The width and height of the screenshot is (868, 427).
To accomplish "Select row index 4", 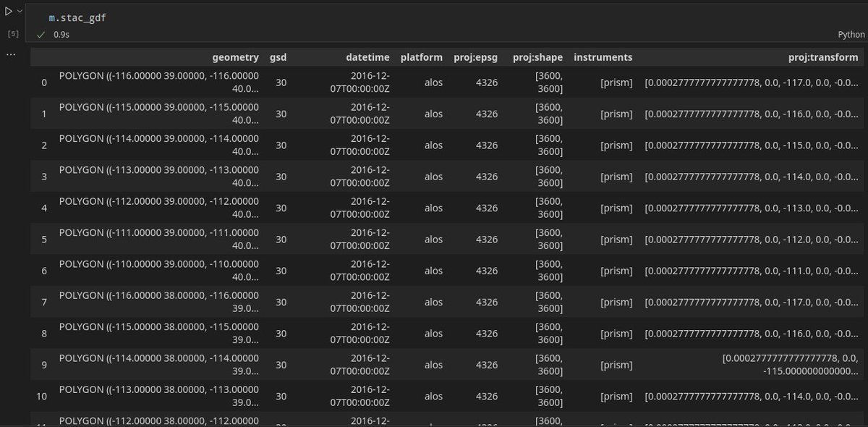I will pyautogui.click(x=43, y=208).
